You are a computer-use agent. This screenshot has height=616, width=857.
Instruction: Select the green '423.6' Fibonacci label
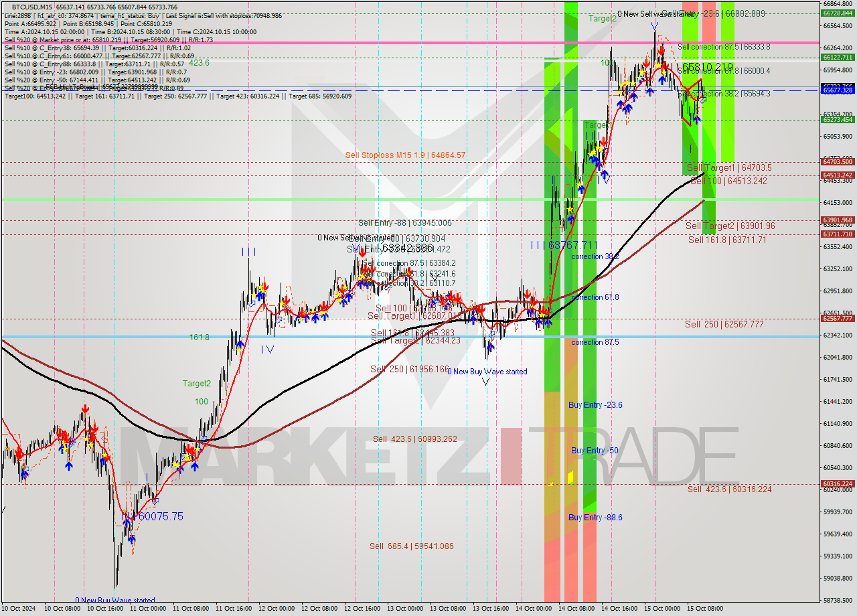coord(200,63)
